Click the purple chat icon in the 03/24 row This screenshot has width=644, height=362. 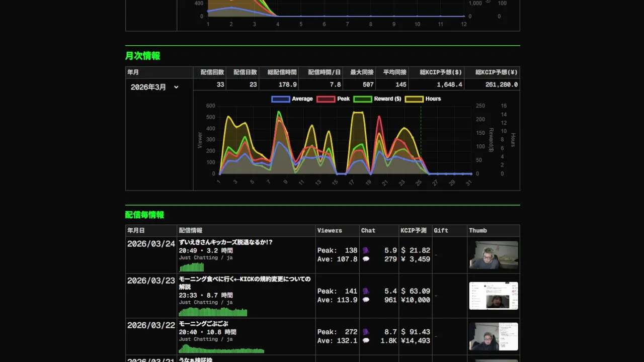tap(366, 250)
